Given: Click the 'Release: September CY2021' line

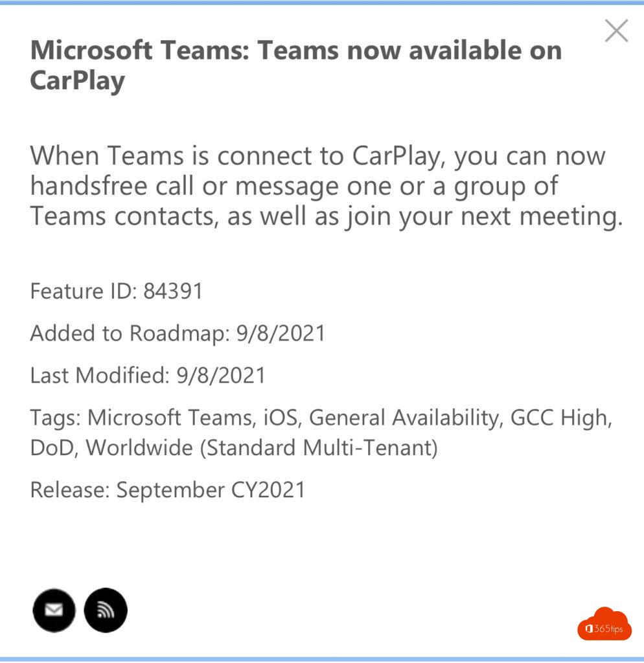Looking at the screenshot, I should point(167,489).
